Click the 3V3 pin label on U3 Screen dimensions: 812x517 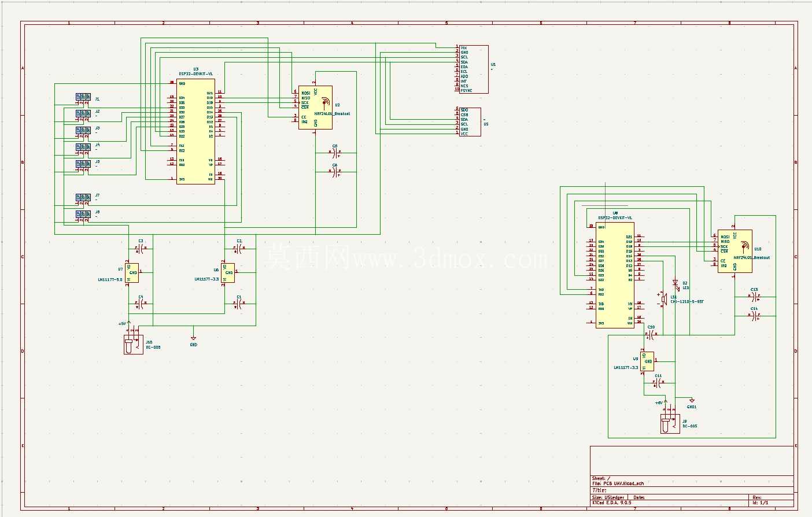pyautogui.click(x=182, y=179)
